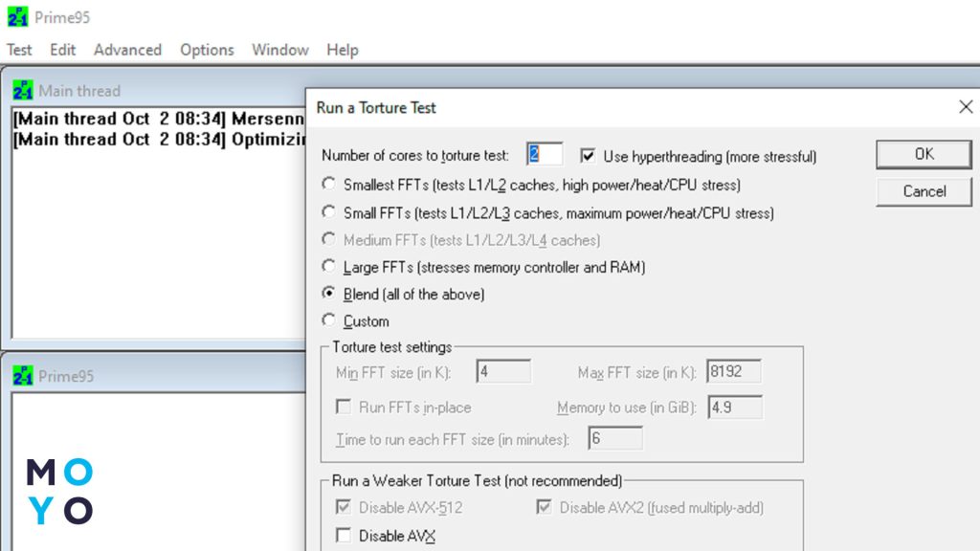
Task: Click the Number of cores input field
Action: tap(544, 155)
